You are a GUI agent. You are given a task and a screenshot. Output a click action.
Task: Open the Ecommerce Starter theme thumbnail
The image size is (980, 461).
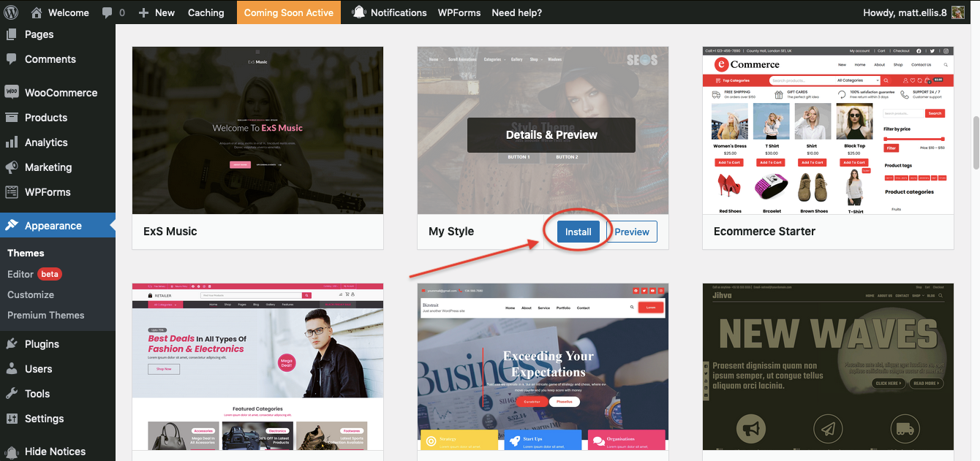tap(828, 130)
